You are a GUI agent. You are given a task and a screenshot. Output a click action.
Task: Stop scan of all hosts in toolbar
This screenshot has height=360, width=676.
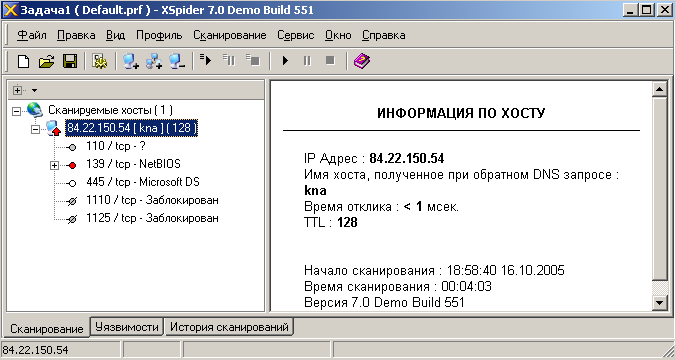coord(330,60)
